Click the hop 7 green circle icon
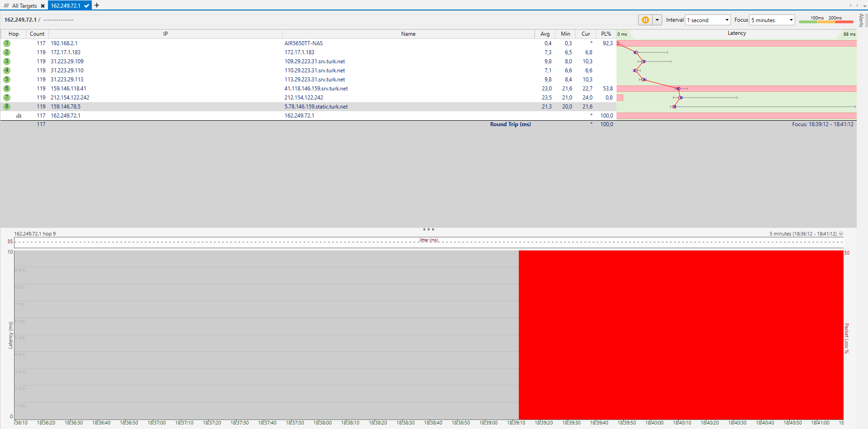868x429 pixels. pyautogui.click(x=7, y=98)
